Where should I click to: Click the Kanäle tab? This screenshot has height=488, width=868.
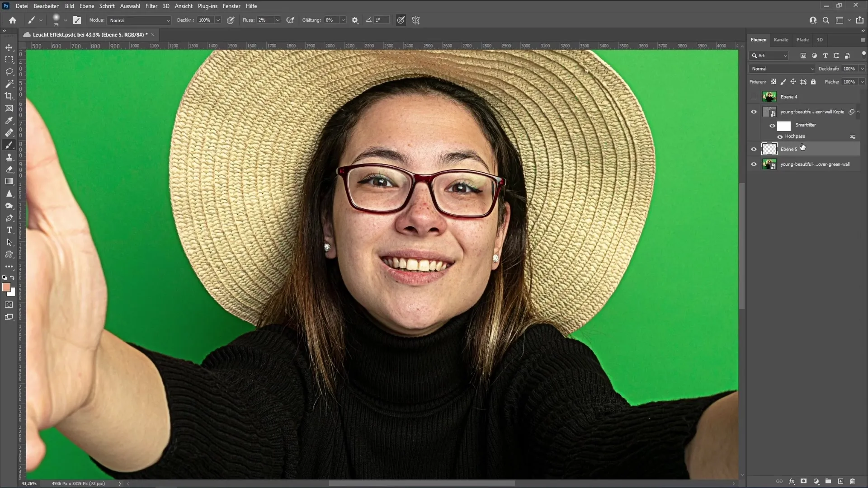[x=781, y=39]
